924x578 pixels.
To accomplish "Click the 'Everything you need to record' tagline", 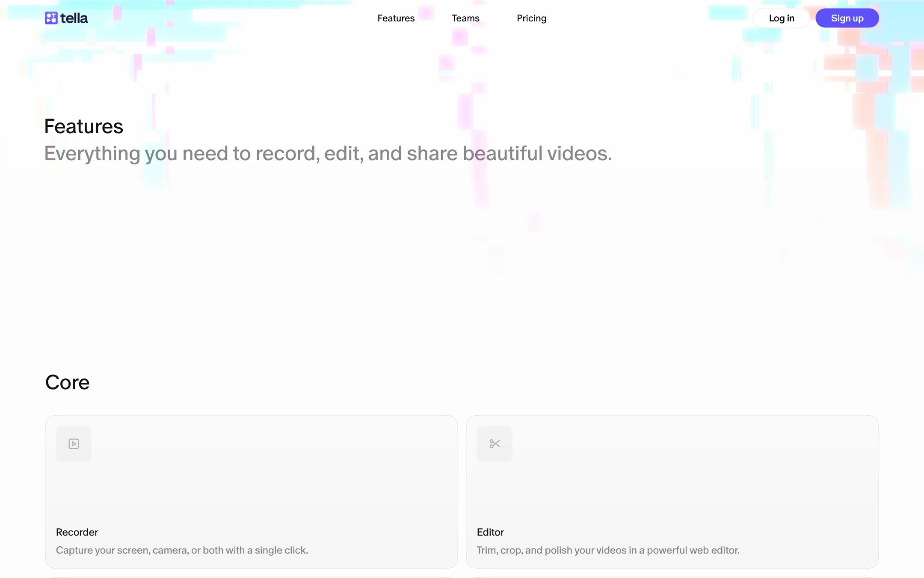I will pos(328,153).
